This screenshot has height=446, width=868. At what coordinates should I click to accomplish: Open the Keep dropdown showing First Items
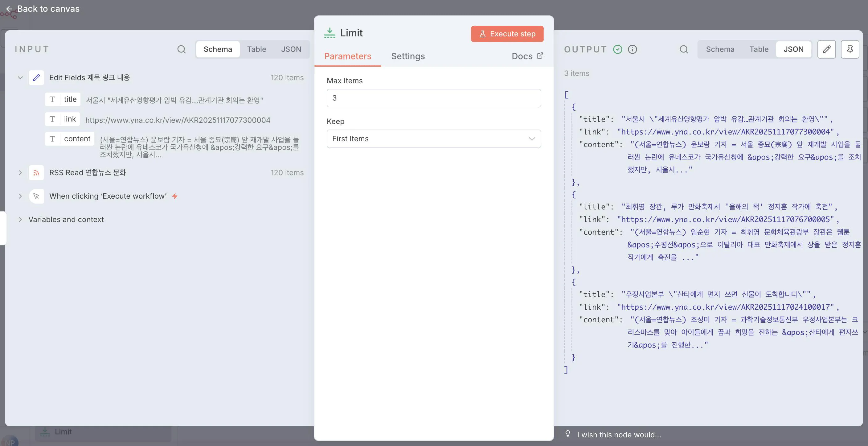click(x=434, y=138)
